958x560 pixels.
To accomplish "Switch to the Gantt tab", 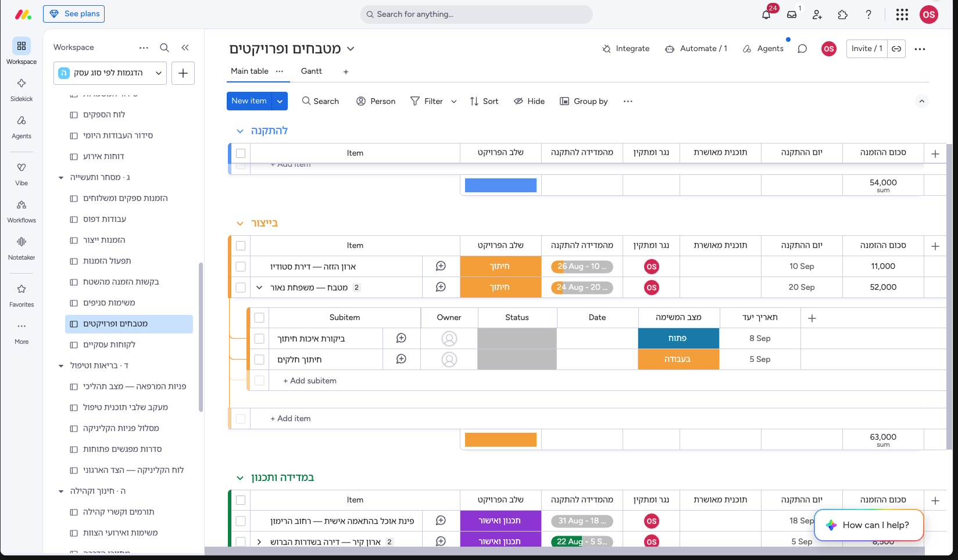I will point(311,71).
